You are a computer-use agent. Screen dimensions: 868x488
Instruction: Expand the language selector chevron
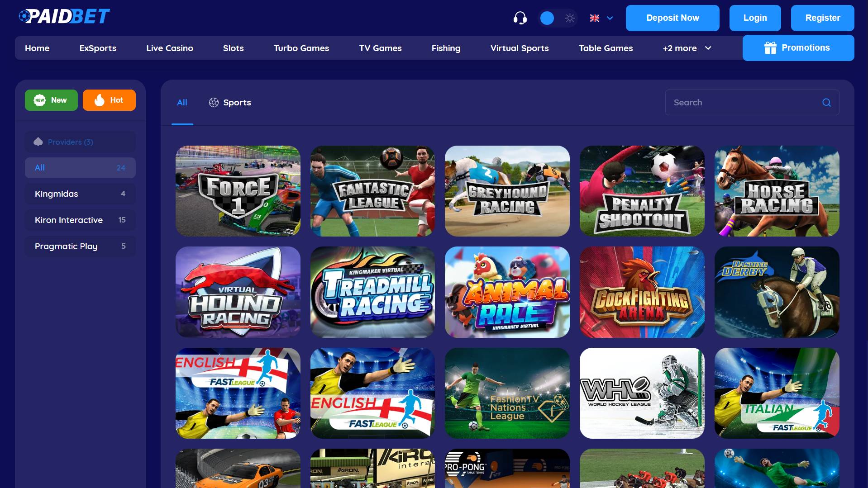[x=610, y=18]
